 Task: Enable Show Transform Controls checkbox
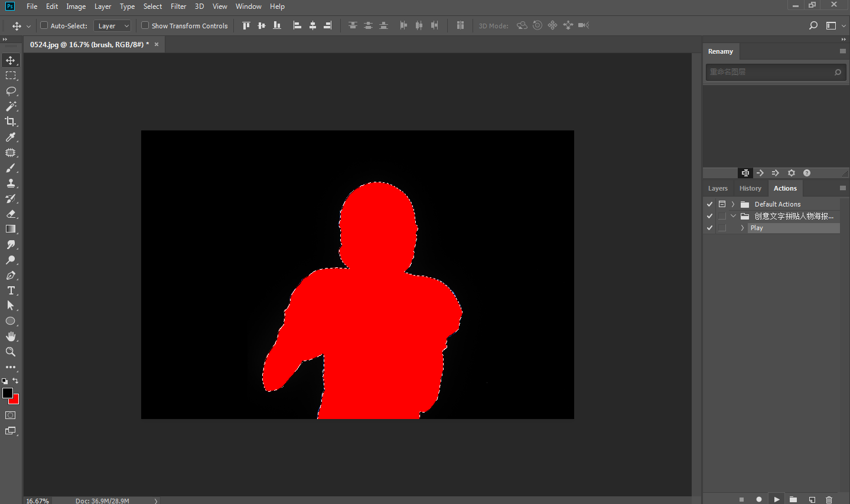[x=145, y=25]
